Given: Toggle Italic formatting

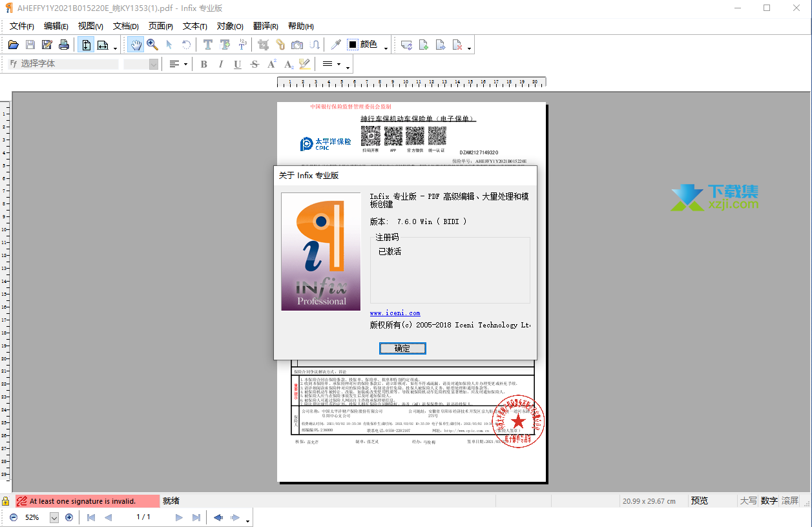Looking at the screenshot, I should [x=221, y=64].
